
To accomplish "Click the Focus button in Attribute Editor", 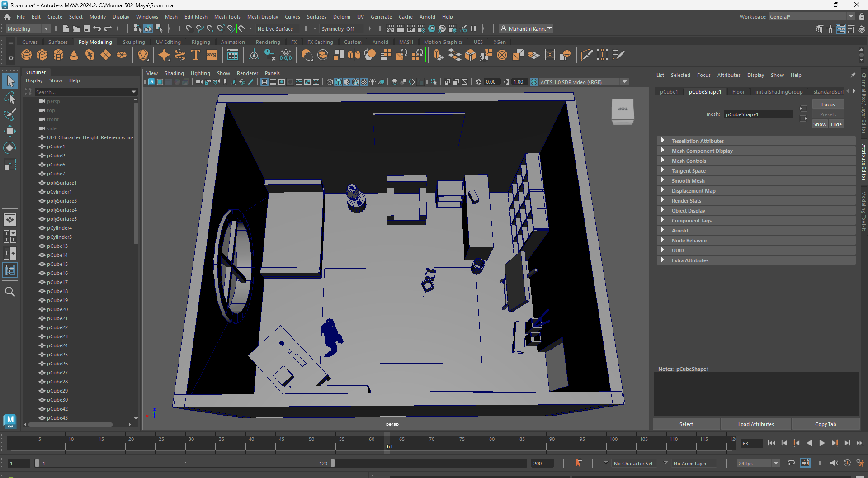I will click(x=828, y=104).
